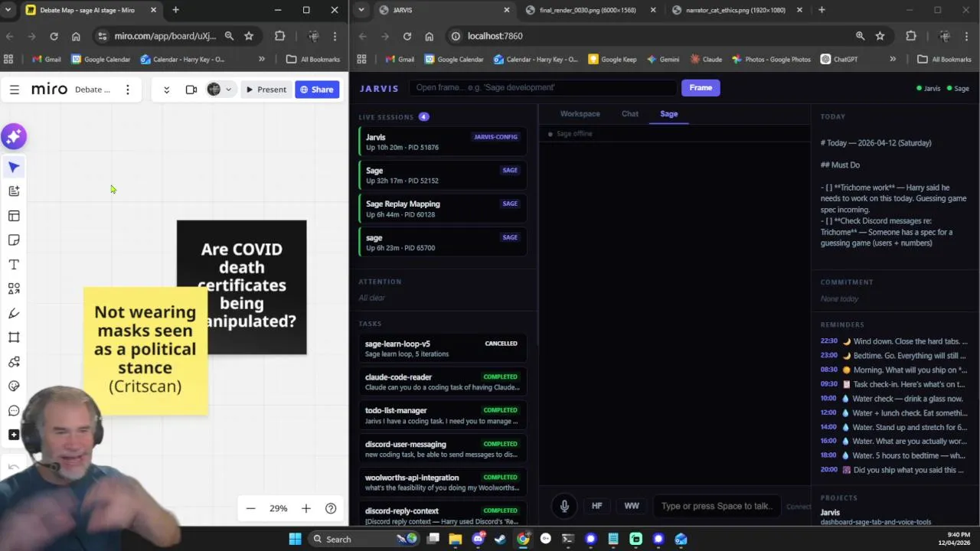Click the JARVIS microphone button
This screenshot has height=551, width=980.
click(564, 506)
